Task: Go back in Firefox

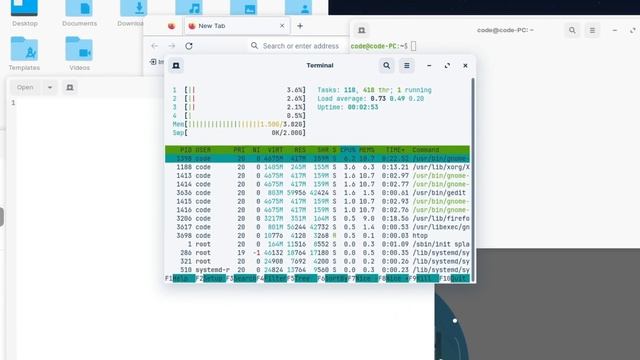Action: [x=154, y=46]
